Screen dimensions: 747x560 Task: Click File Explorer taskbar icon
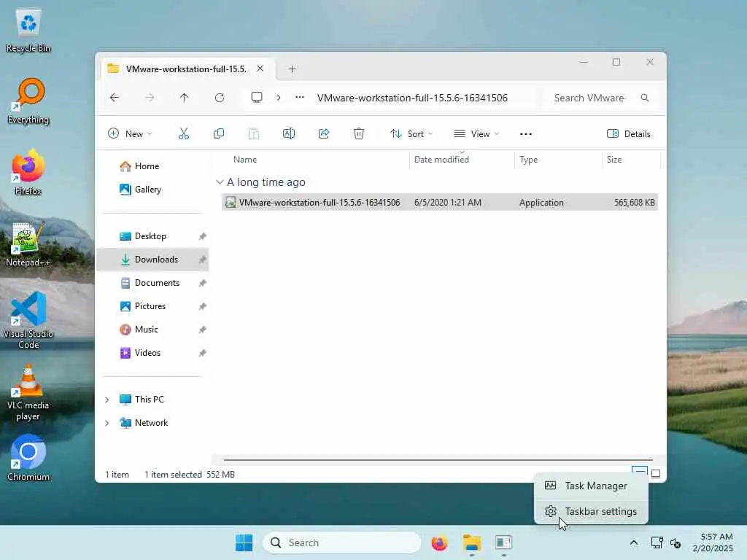pyautogui.click(x=472, y=542)
